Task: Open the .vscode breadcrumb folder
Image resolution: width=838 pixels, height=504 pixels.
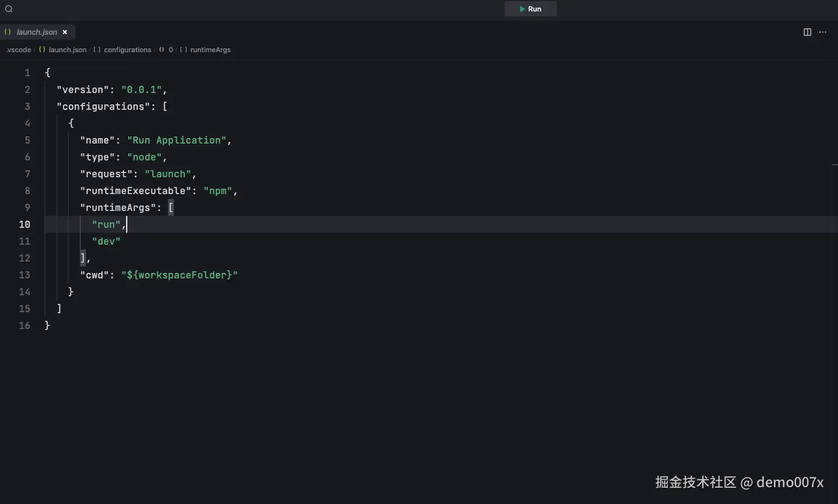Action: [x=18, y=49]
